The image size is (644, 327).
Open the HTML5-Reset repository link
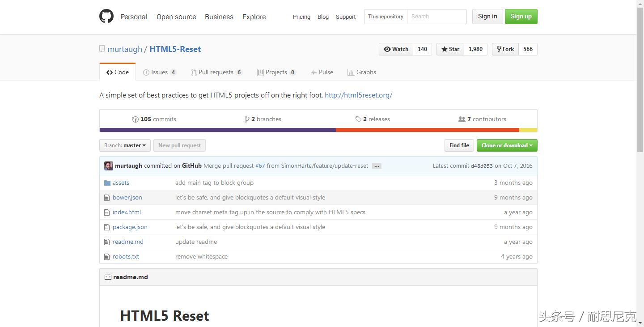pyautogui.click(x=175, y=49)
